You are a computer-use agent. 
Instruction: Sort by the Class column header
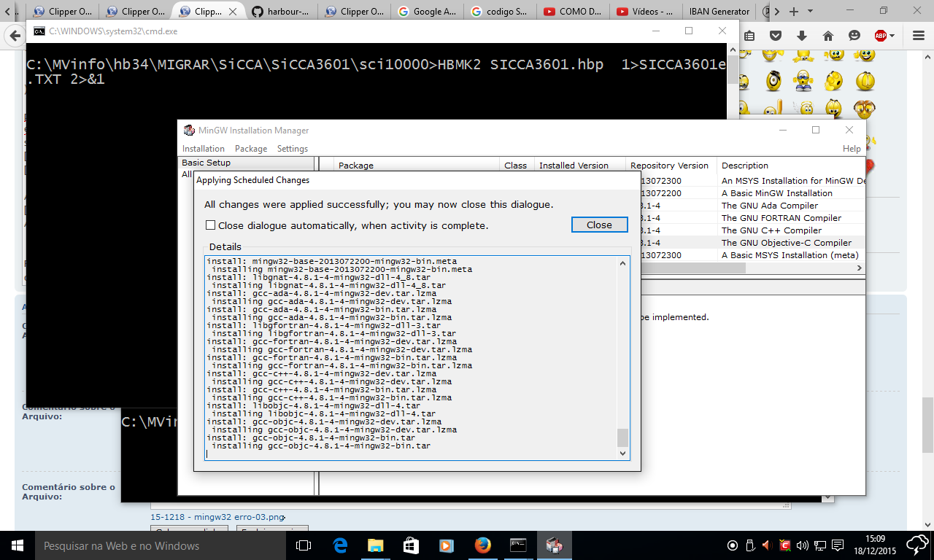pyautogui.click(x=516, y=166)
